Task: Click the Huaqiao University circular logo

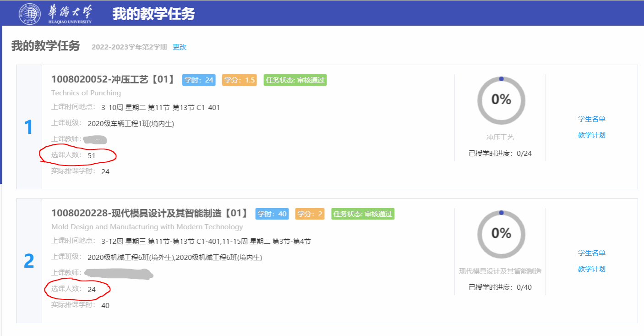Action: 30,14
